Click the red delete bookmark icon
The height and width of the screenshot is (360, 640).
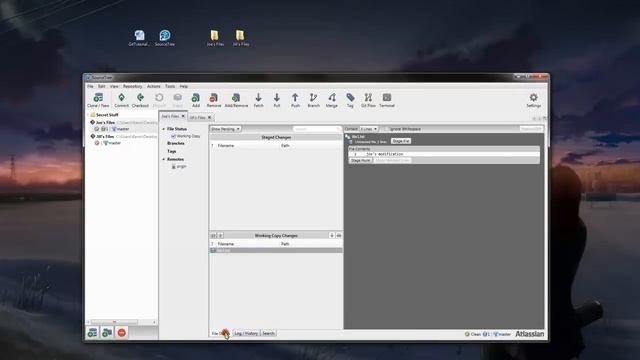tap(122, 333)
